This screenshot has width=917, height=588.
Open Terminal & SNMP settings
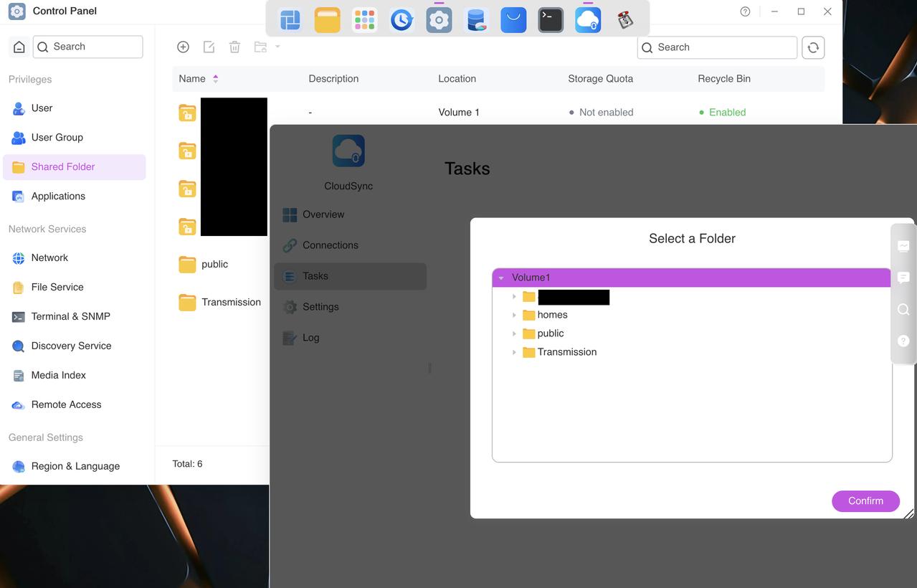(75, 317)
